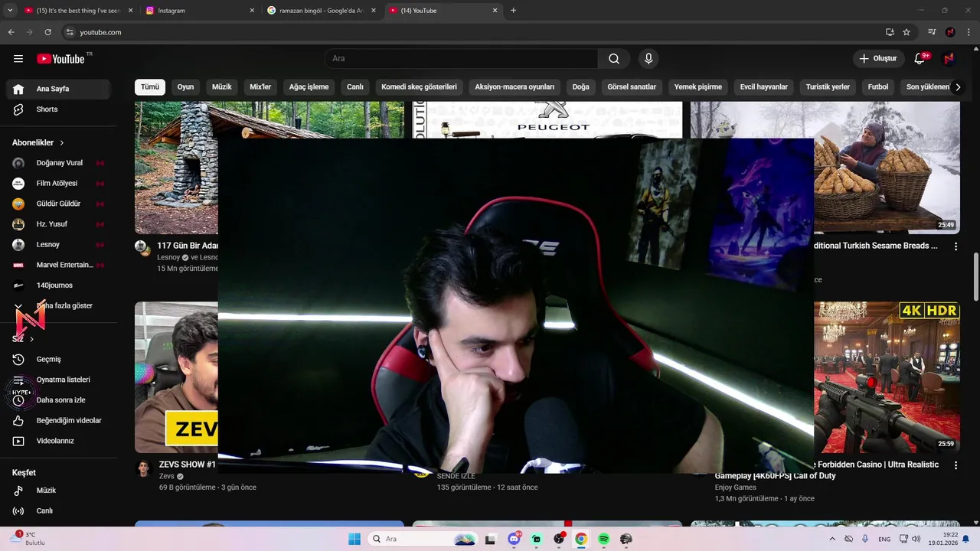980x551 pixels.
Task: Open Lesnoy subscription in sidebar
Action: click(58, 245)
